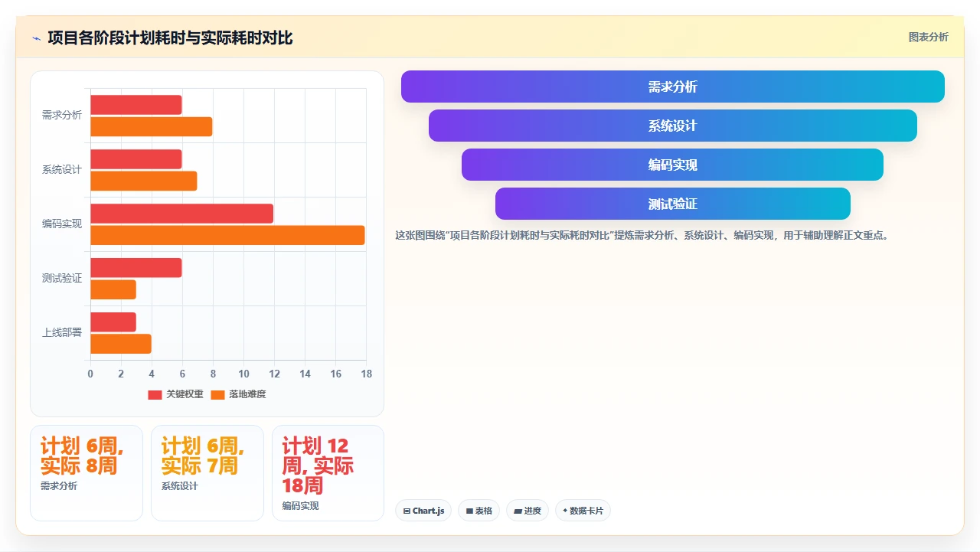Click the 需求分析 funnel bar

(x=673, y=87)
